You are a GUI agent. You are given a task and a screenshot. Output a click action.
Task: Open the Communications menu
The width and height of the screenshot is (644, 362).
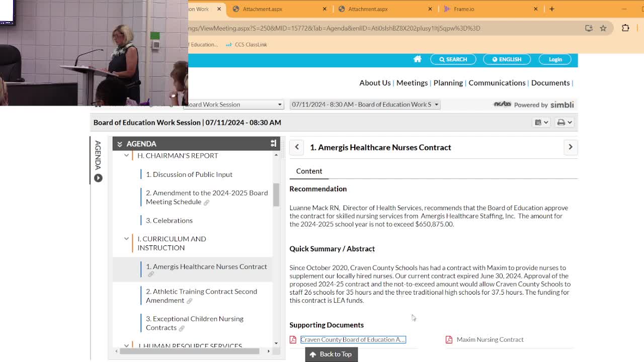tap(497, 83)
